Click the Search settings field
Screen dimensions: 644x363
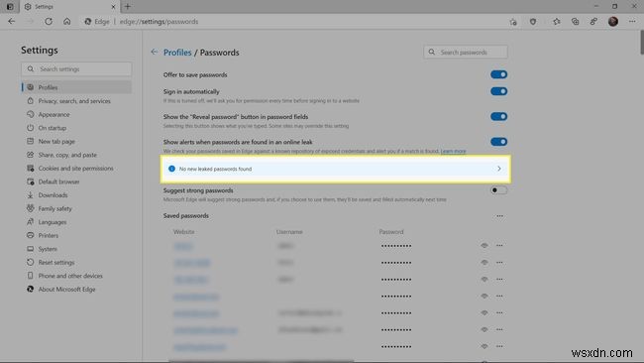[x=77, y=68]
